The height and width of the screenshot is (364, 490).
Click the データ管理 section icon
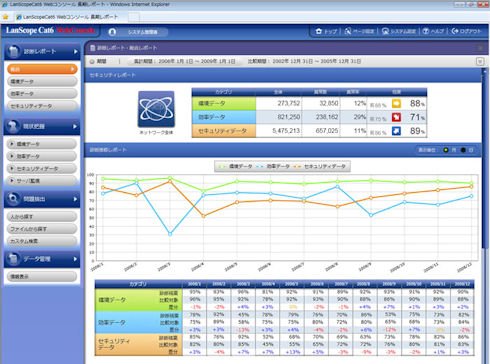[13, 259]
